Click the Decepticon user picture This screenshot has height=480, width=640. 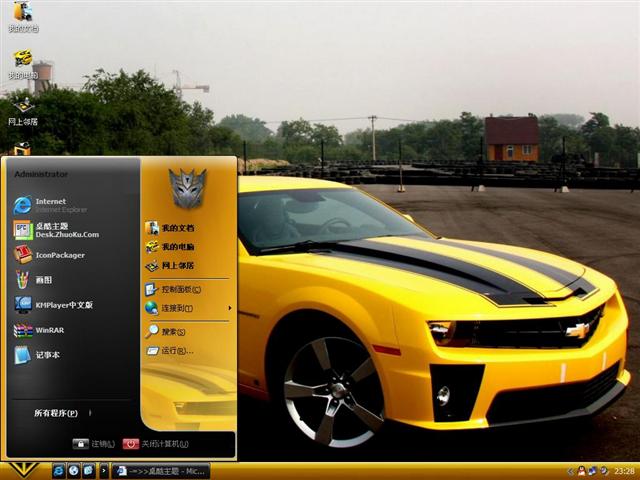pyautogui.click(x=188, y=188)
